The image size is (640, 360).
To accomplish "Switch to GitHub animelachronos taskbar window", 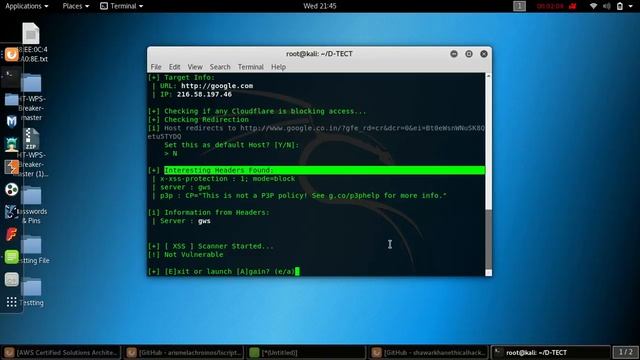I will 184,352.
